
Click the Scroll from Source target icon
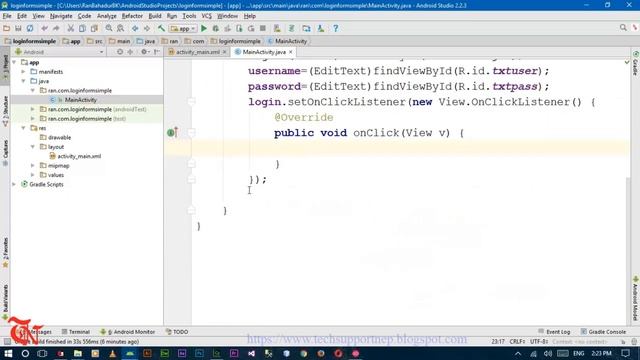click(120, 52)
